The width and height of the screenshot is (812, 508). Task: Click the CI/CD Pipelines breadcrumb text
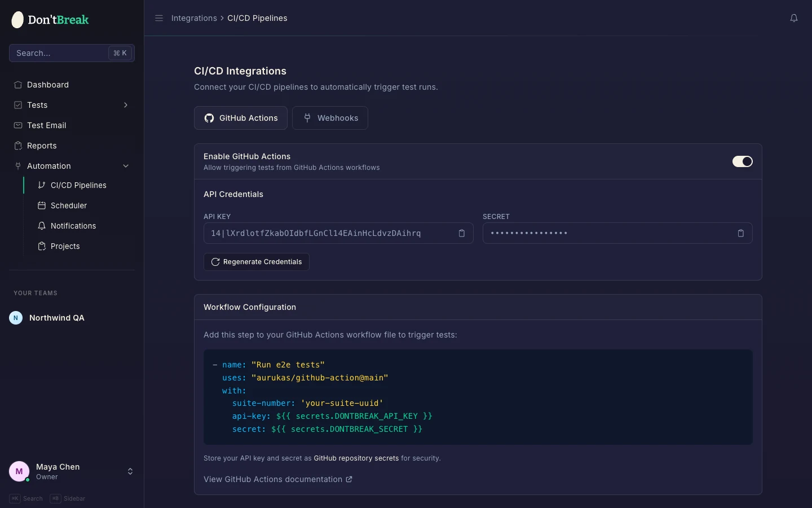coord(257,18)
